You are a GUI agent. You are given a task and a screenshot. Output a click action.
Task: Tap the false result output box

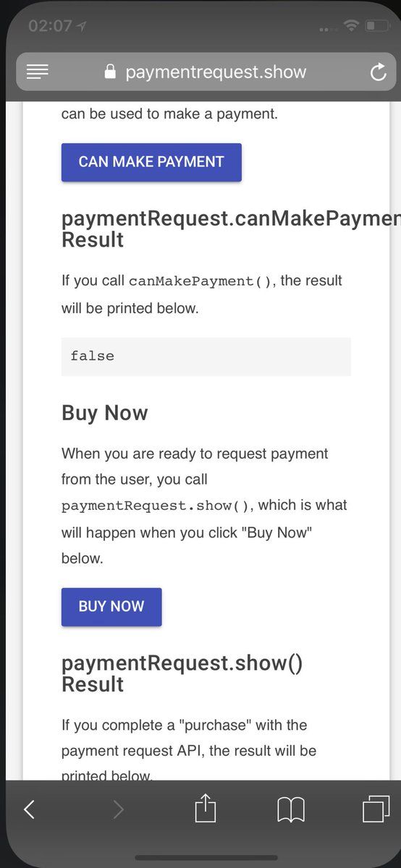click(x=206, y=357)
